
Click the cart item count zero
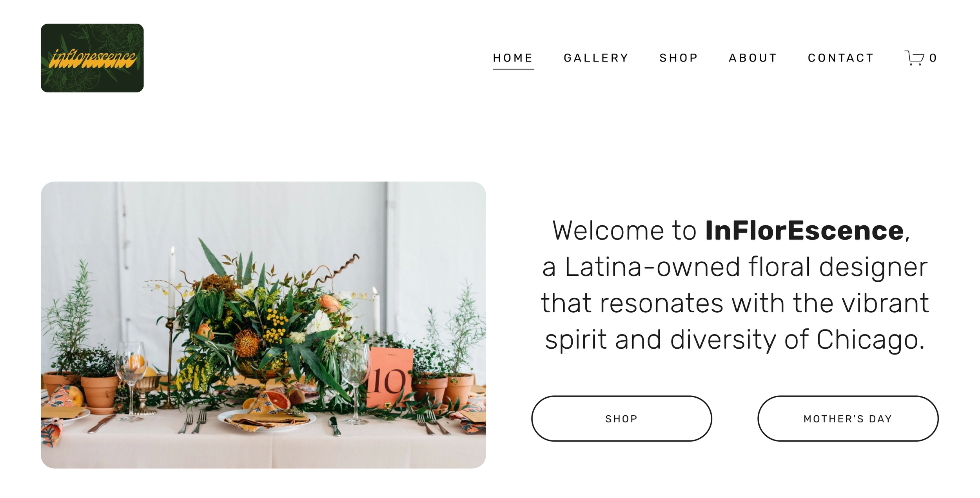click(x=933, y=58)
